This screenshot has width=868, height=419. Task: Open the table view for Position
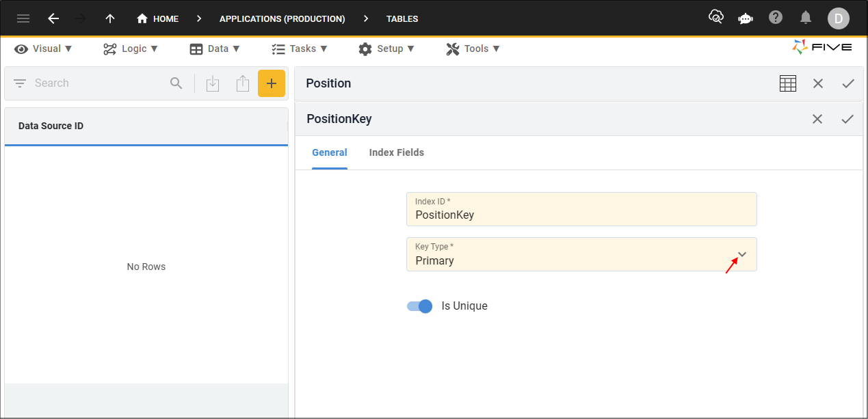pyautogui.click(x=787, y=83)
